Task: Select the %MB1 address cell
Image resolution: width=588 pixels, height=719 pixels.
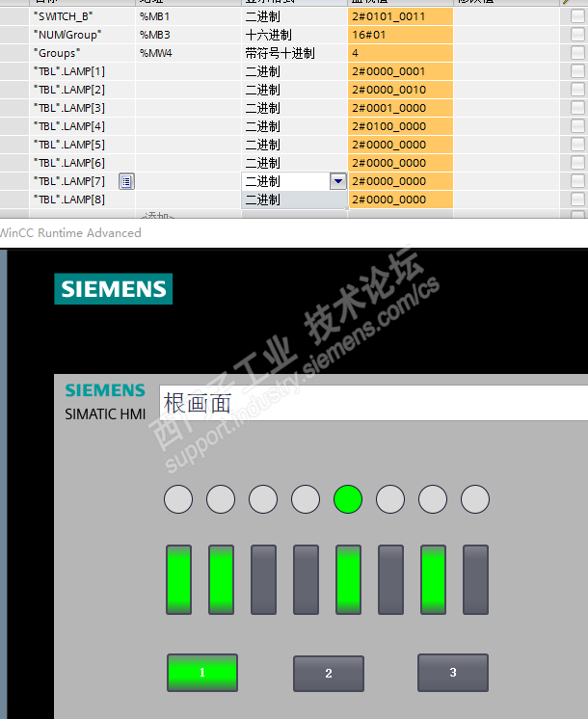Action: point(188,16)
